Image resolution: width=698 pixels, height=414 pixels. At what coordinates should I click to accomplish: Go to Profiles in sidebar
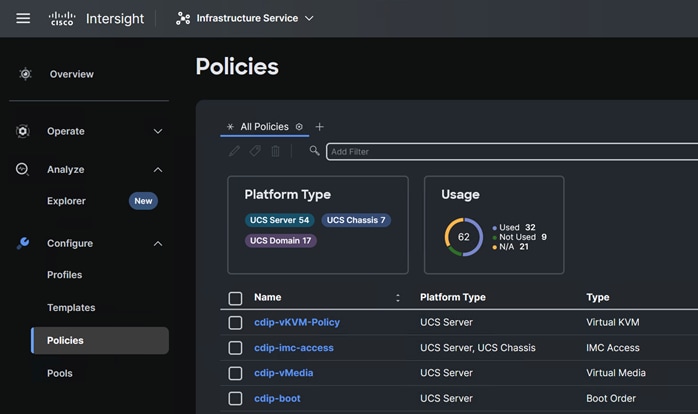(x=65, y=275)
